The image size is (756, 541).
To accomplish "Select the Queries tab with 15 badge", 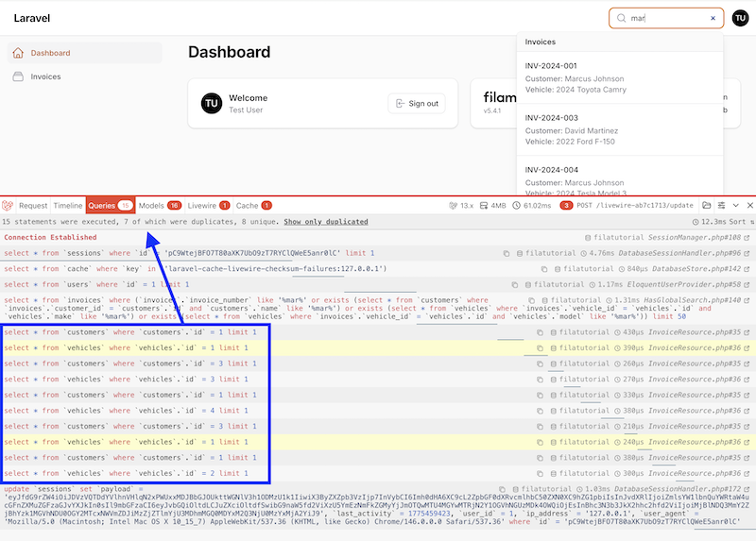I will coord(111,206).
